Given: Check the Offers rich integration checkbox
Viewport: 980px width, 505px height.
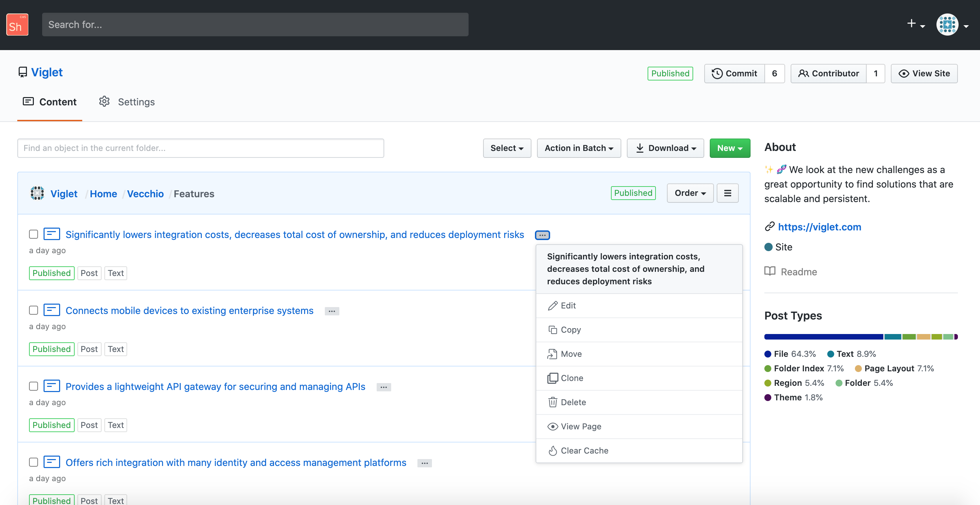Looking at the screenshot, I should pos(34,463).
